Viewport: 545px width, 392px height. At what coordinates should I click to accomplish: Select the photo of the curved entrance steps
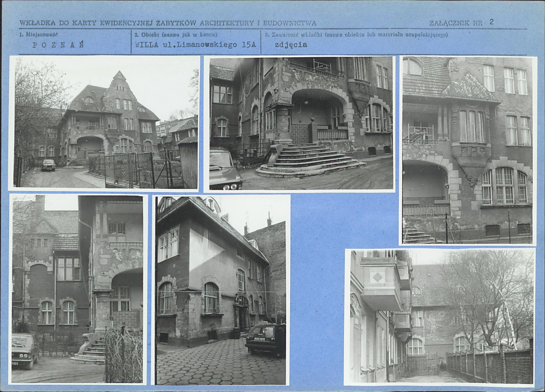[300, 123]
